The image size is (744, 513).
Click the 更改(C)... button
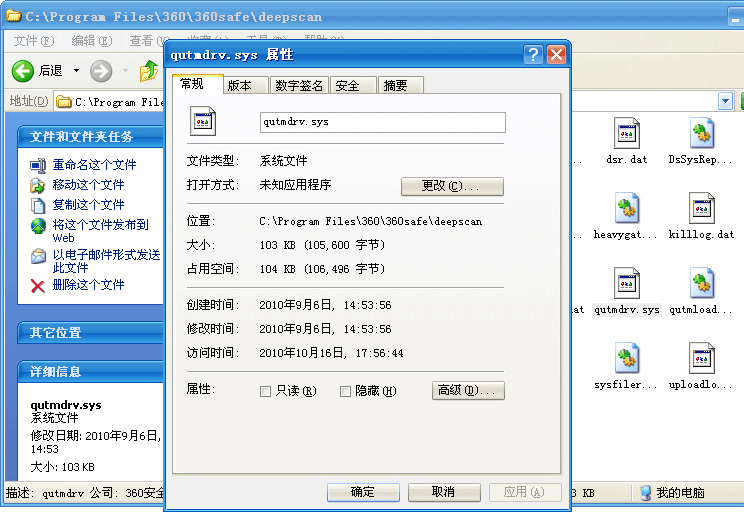(x=451, y=186)
